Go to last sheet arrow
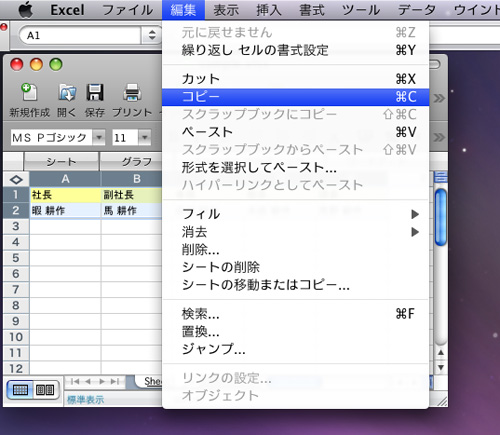500x435 pixels. pyautogui.click(x=115, y=381)
